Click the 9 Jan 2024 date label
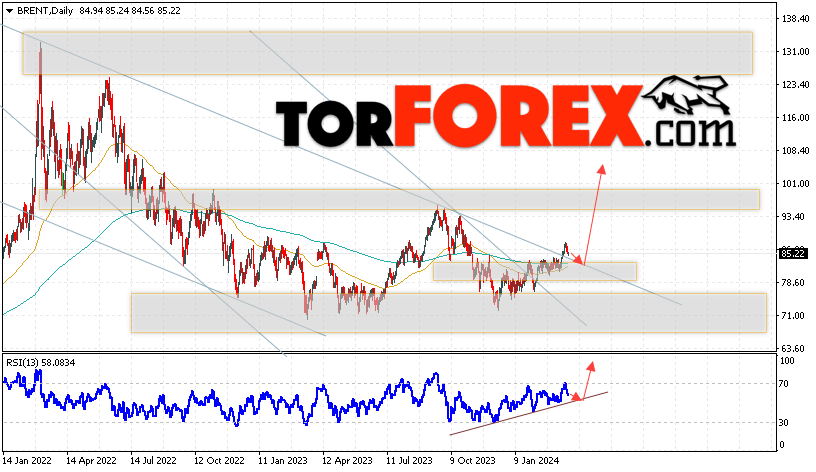 pos(537,461)
